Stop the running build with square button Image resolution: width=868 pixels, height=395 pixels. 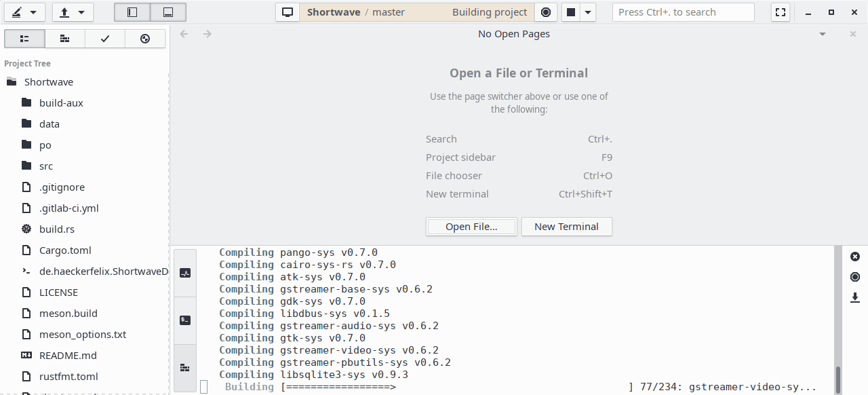point(571,12)
